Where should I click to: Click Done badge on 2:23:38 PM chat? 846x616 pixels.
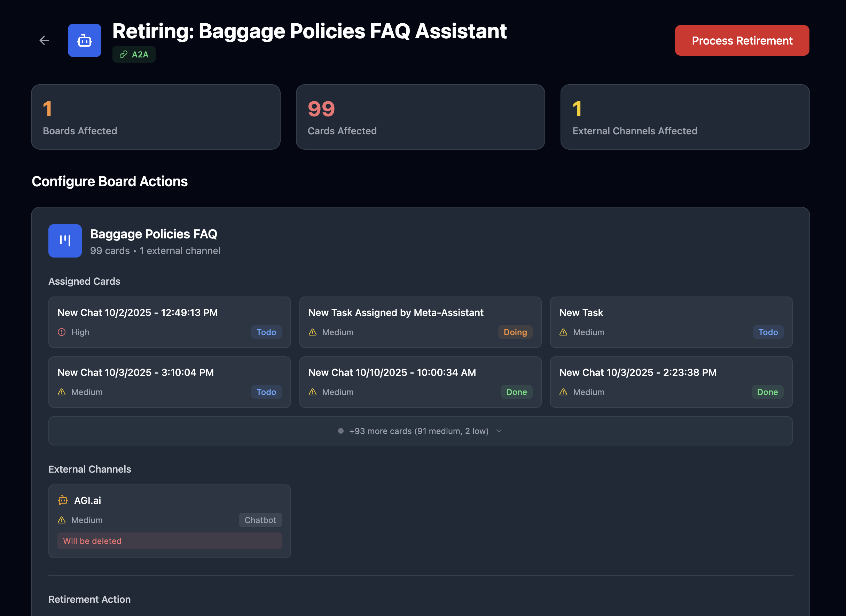point(767,392)
